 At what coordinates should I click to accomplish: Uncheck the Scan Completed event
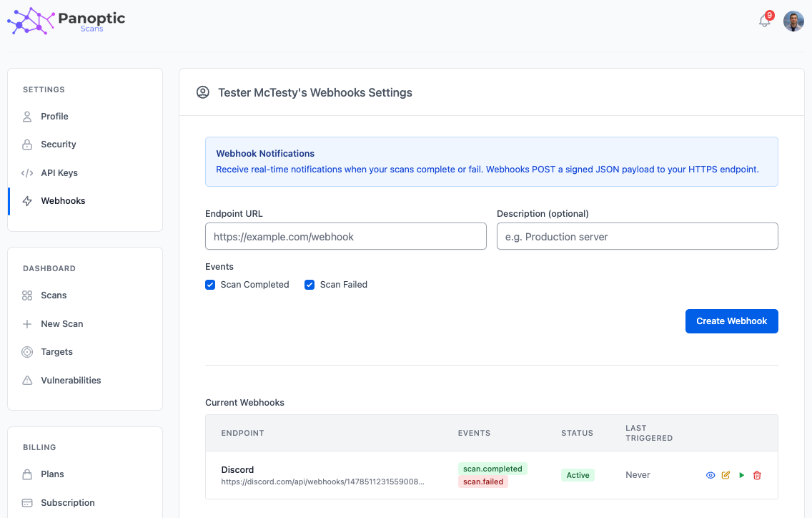click(x=209, y=285)
